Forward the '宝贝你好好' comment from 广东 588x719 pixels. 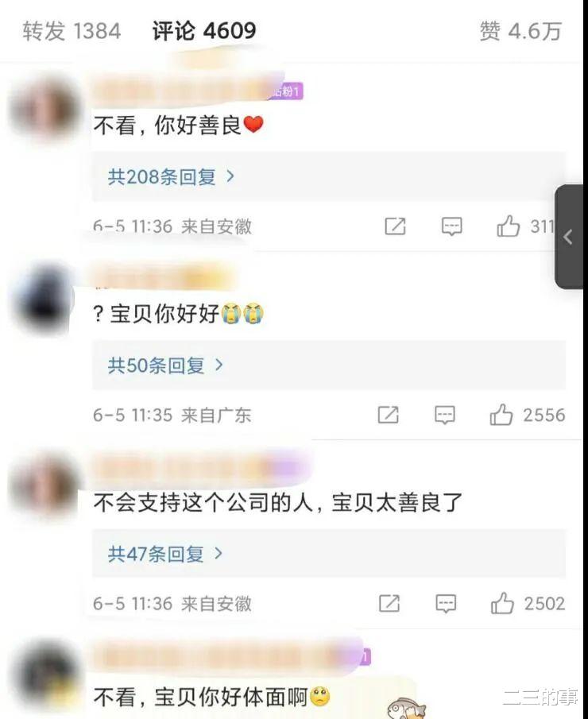click(388, 415)
